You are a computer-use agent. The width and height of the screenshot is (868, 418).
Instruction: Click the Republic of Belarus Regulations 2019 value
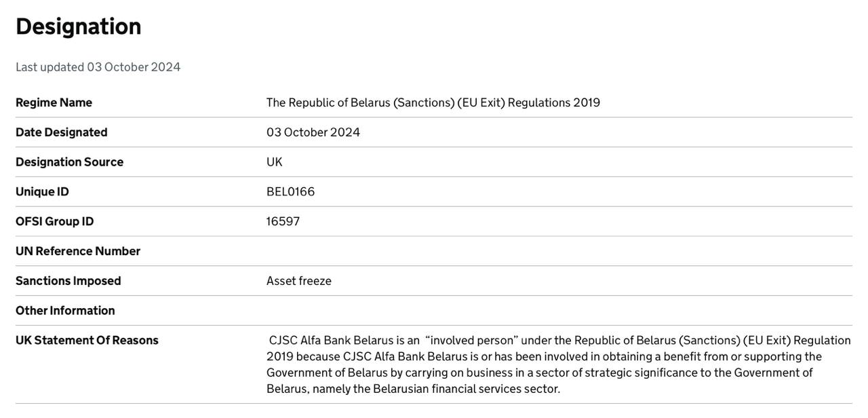(433, 102)
